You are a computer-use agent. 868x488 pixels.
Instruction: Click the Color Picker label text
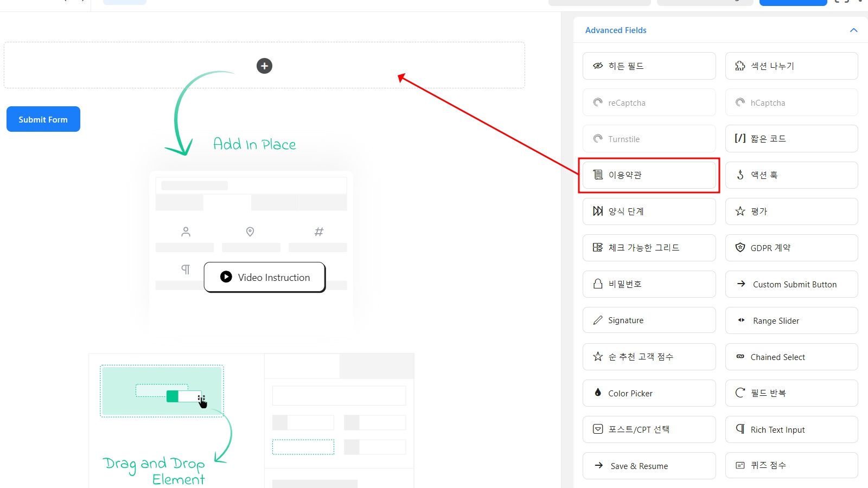tap(630, 393)
